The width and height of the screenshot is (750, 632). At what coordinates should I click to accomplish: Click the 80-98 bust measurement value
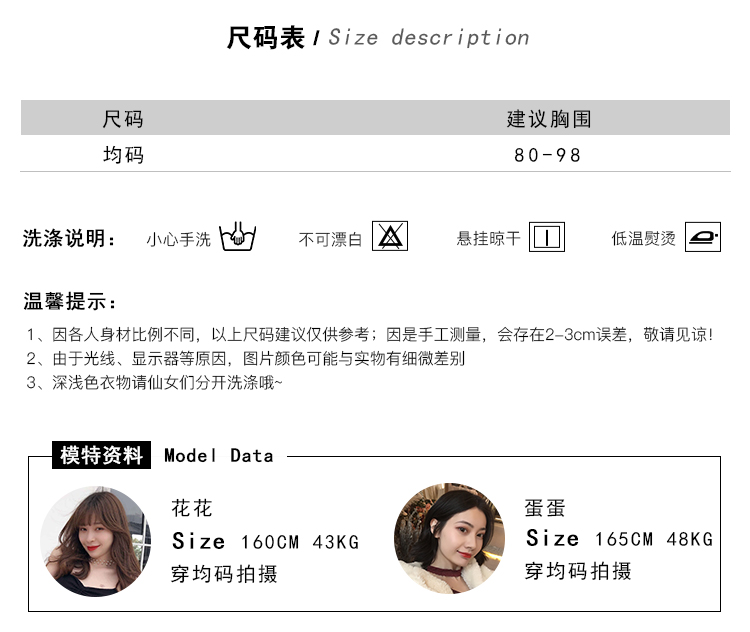point(548,155)
